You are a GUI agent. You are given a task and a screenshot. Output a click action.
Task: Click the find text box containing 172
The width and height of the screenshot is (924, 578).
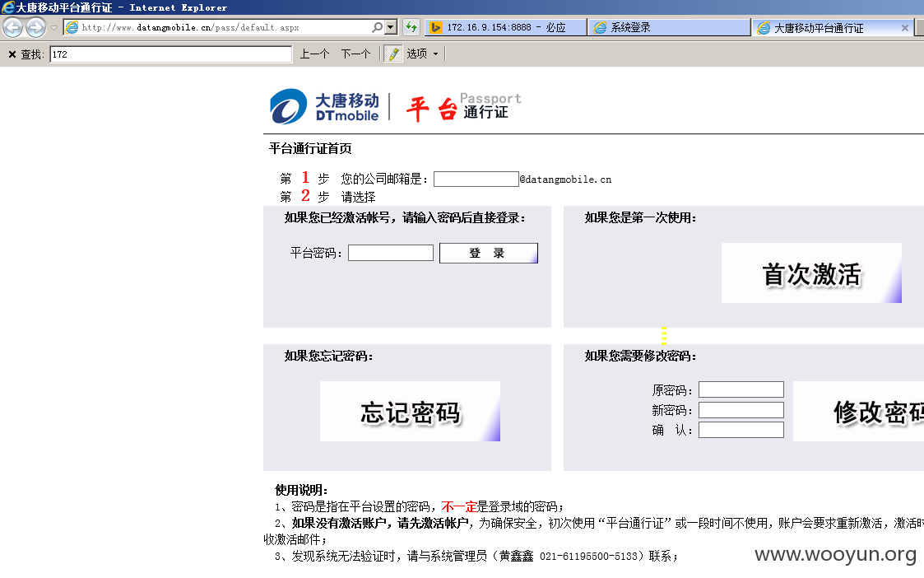(x=171, y=54)
